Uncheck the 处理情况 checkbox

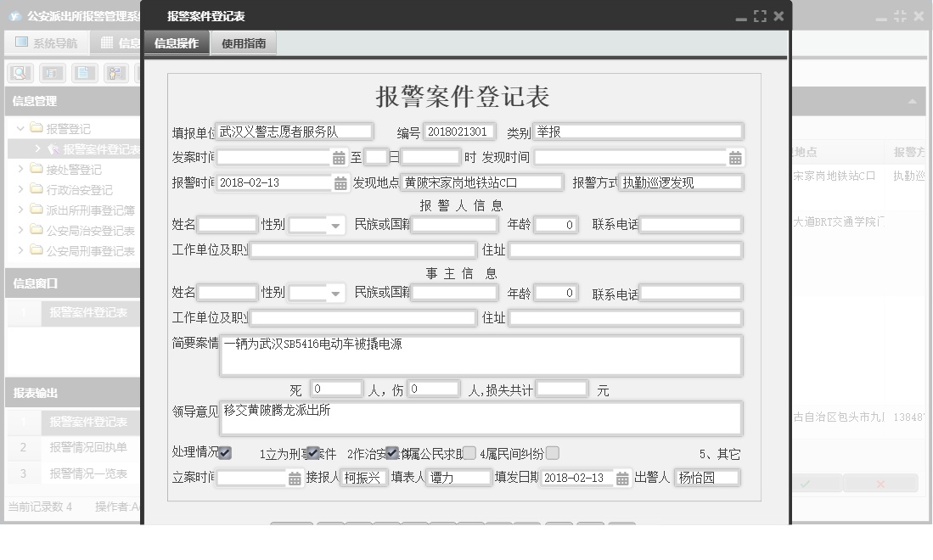coord(223,453)
